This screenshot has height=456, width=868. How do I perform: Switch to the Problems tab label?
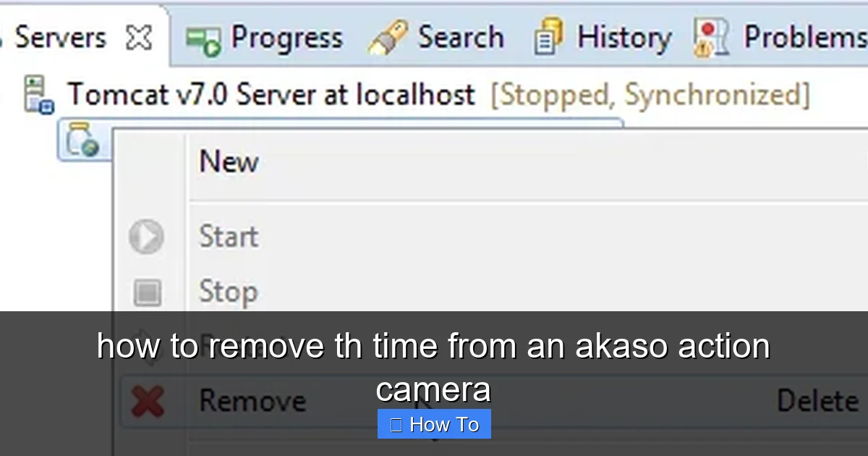click(805, 38)
